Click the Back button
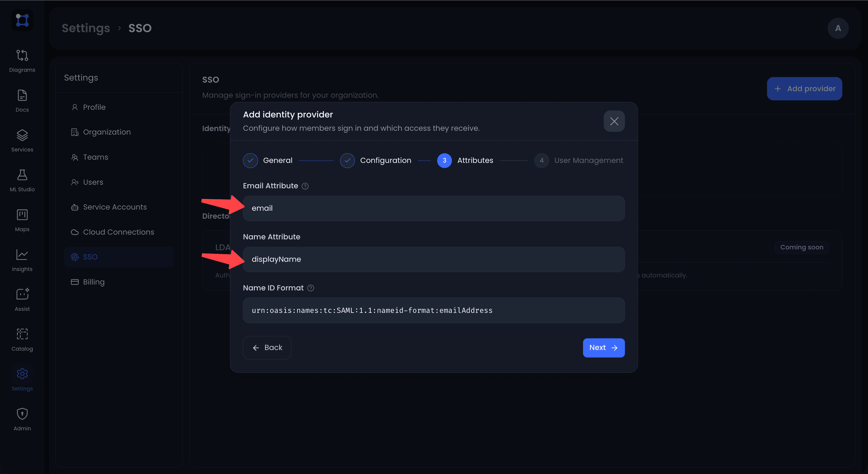This screenshot has height=474, width=868. pos(267,348)
